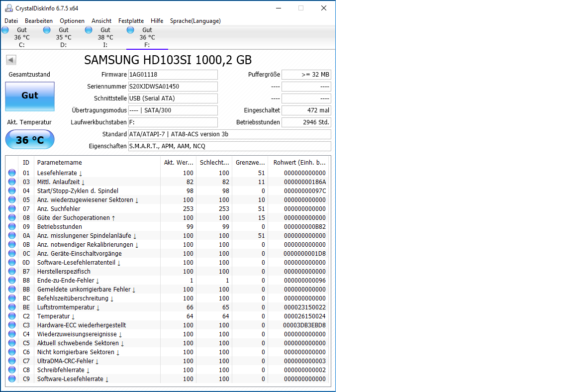Click status icon of Anz. Suchfehler row

12,208
